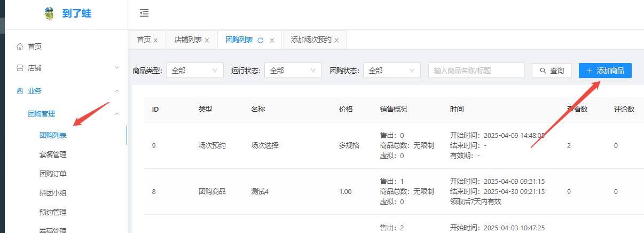Click the 时间 column header
This screenshot has height=233, width=644.
[457, 109]
